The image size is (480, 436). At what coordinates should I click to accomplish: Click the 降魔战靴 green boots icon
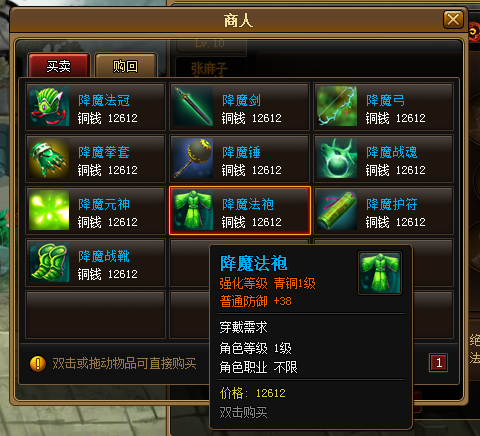49,262
